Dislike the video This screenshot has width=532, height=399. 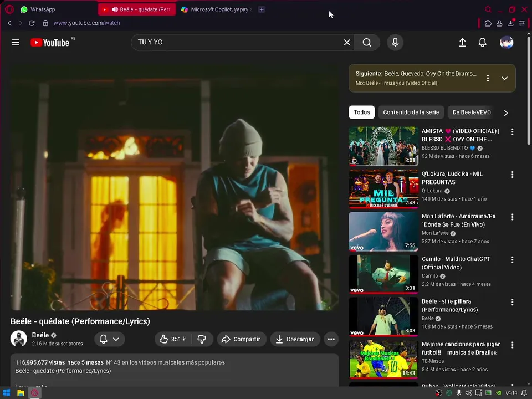point(202,339)
